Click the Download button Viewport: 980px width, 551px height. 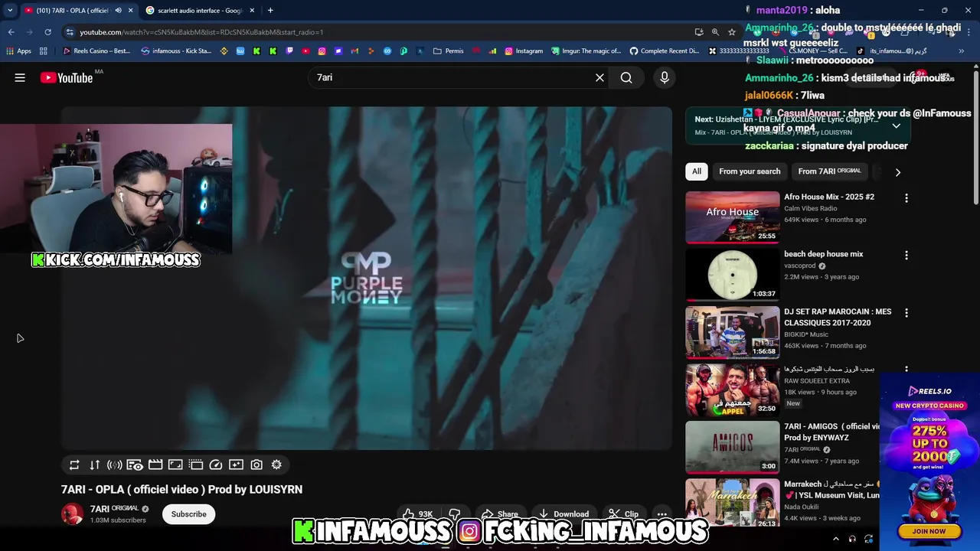(x=563, y=514)
